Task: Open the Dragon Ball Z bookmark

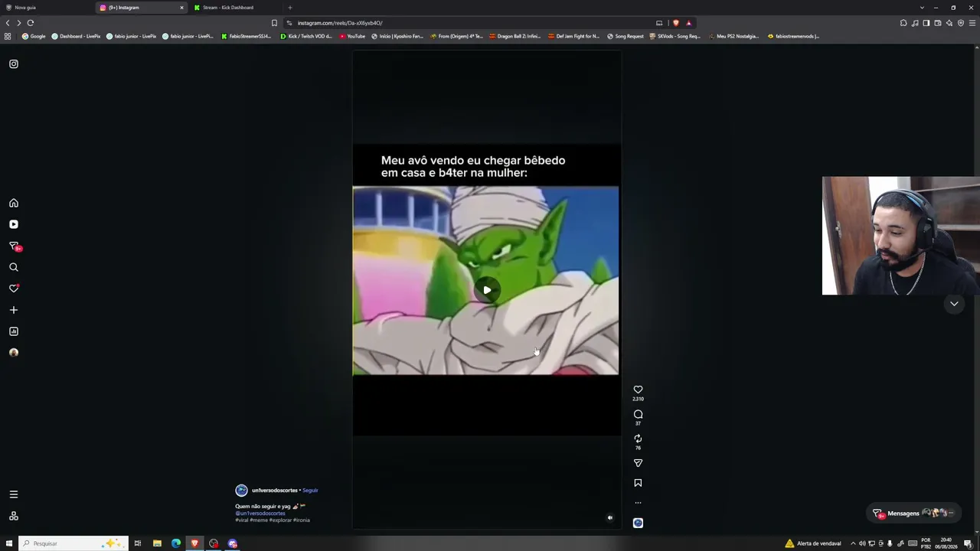Action: click(517, 36)
